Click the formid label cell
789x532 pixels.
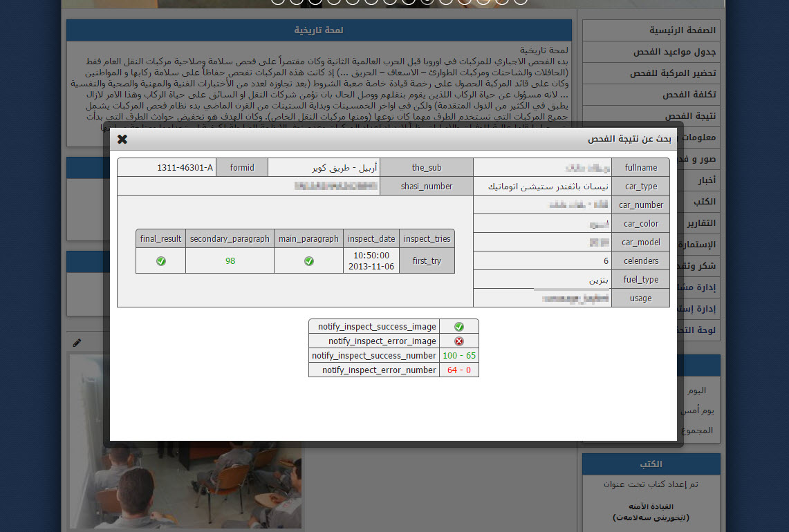(242, 167)
